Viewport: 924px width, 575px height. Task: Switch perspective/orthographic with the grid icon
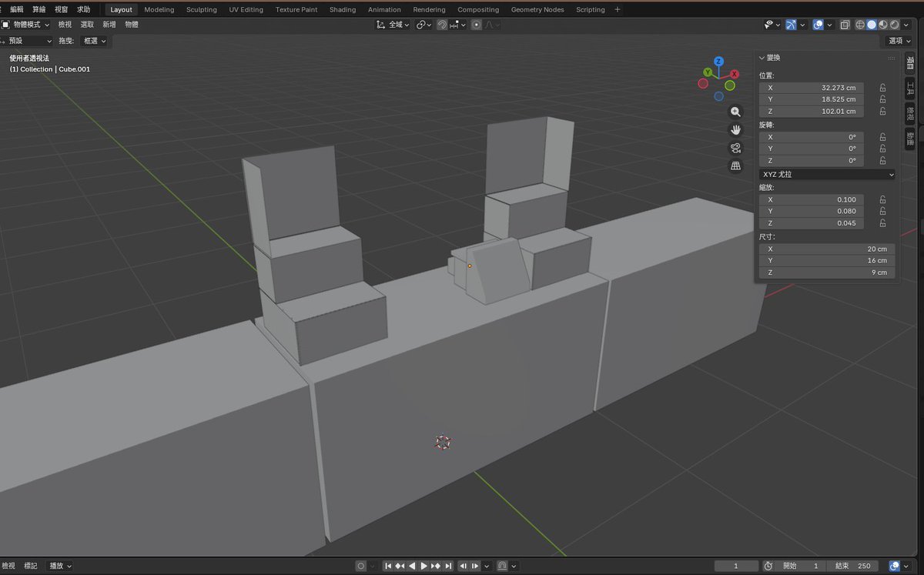[x=735, y=165]
